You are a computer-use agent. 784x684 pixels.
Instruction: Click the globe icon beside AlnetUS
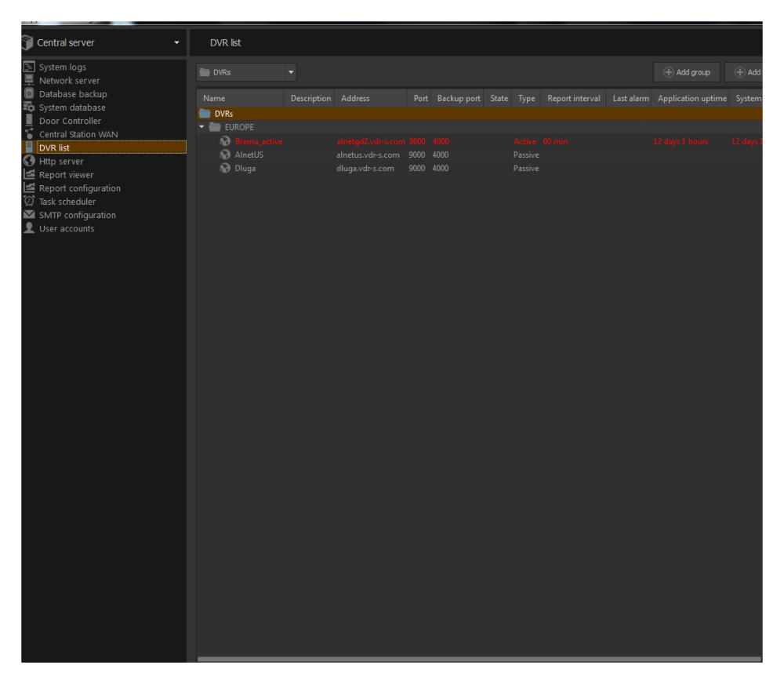pyautogui.click(x=225, y=155)
